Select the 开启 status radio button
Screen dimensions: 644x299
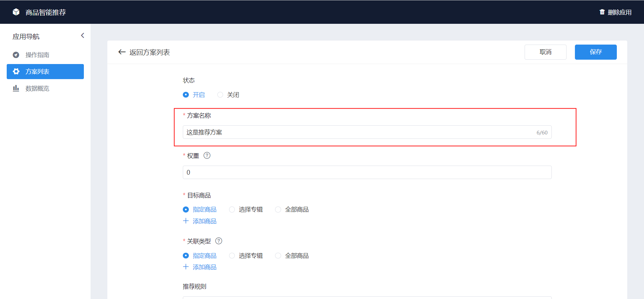[x=186, y=95]
